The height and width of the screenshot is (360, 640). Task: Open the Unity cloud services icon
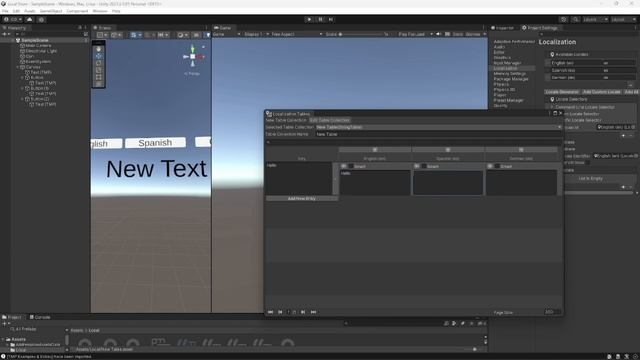29,19
